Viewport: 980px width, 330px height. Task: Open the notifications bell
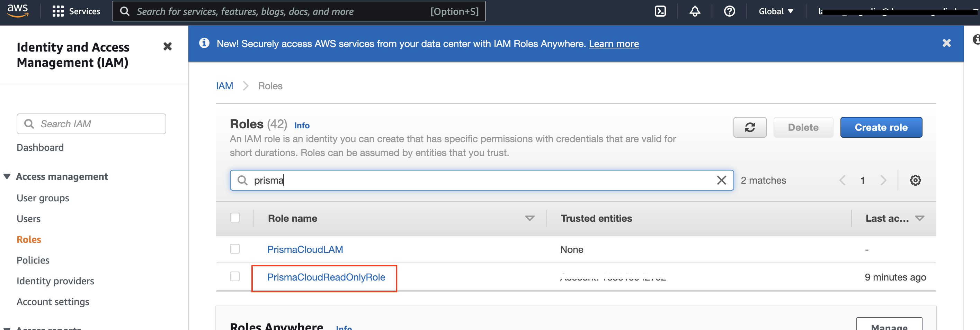click(695, 11)
